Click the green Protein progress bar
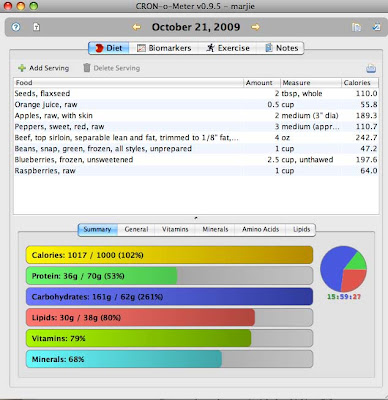The image size is (388, 400). coord(169,276)
